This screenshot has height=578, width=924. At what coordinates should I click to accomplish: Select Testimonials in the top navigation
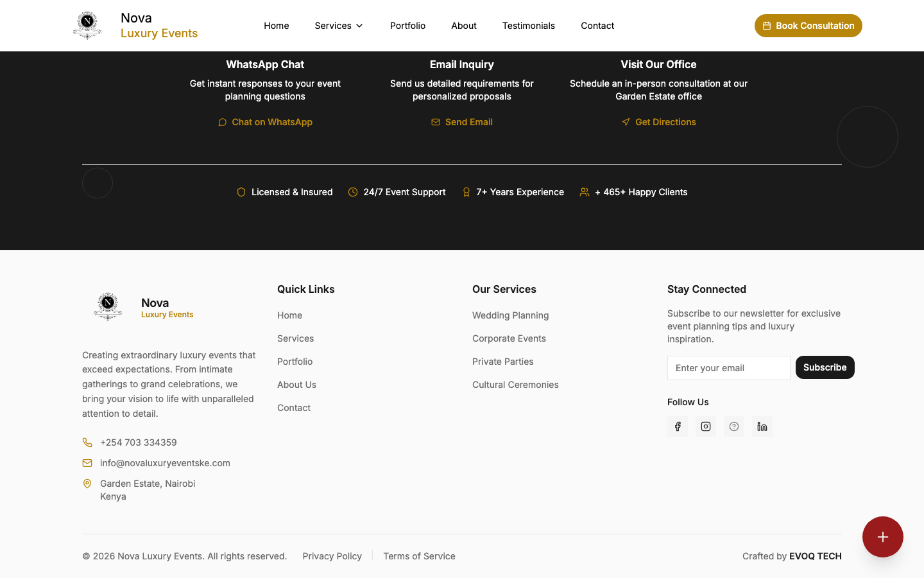[x=529, y=26]
